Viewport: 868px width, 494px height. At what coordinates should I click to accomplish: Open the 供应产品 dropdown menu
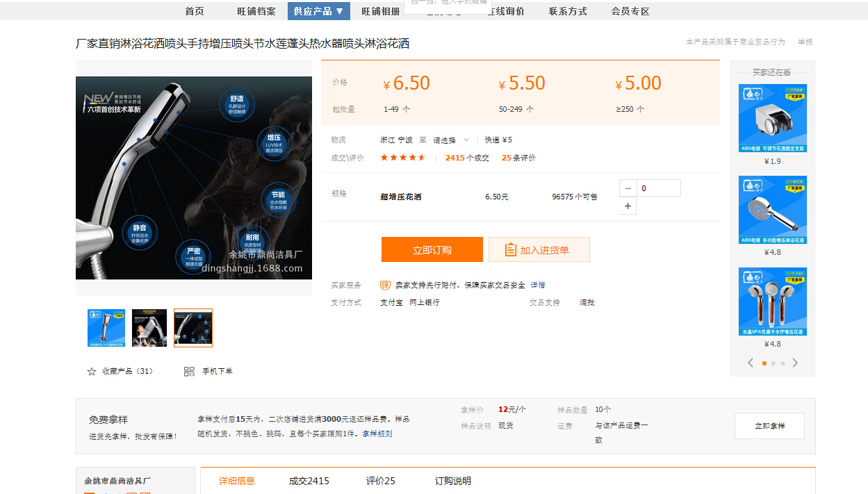click(x=319, y=11)
